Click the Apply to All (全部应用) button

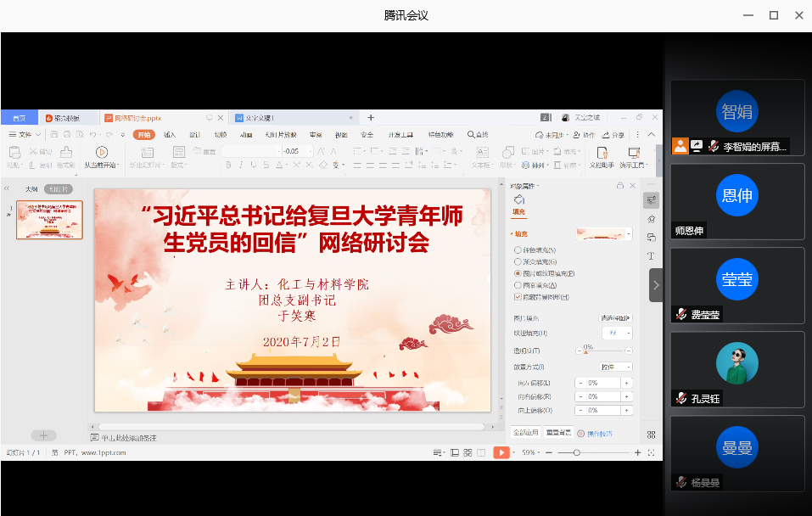point(526,433)
